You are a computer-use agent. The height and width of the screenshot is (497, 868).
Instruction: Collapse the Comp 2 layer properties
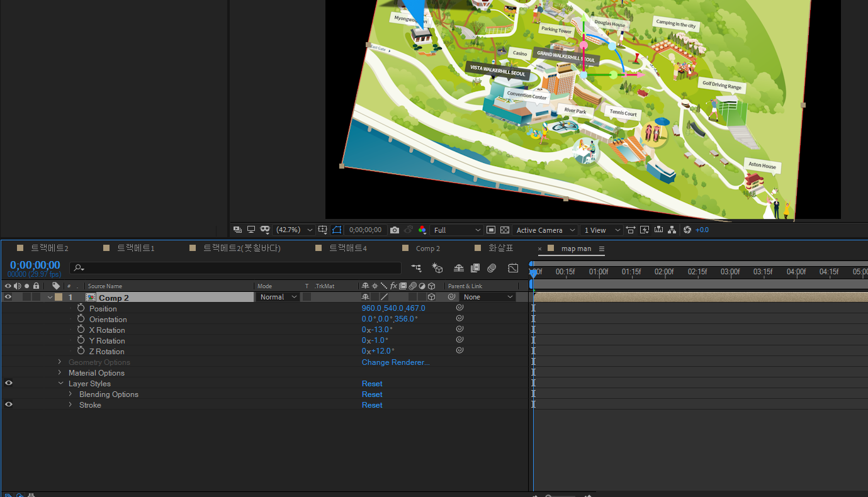(x=50, y=298)
